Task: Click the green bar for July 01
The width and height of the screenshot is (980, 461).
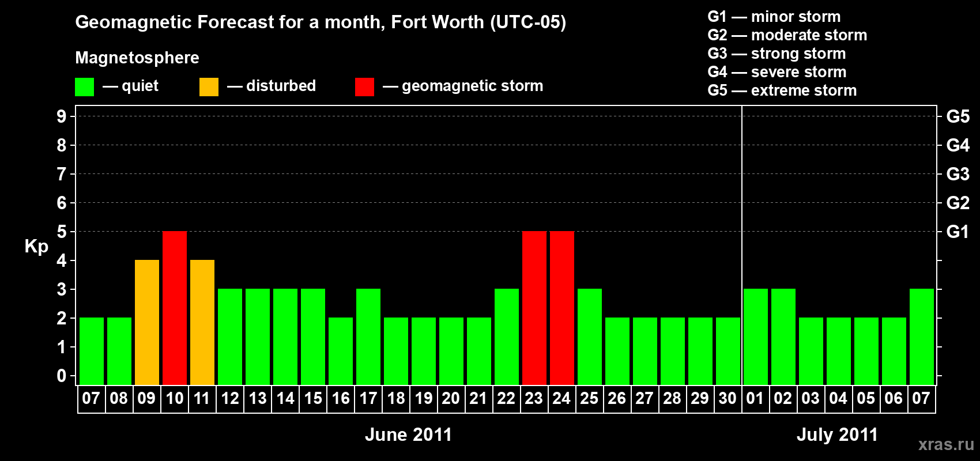Action: pos(756,337)
